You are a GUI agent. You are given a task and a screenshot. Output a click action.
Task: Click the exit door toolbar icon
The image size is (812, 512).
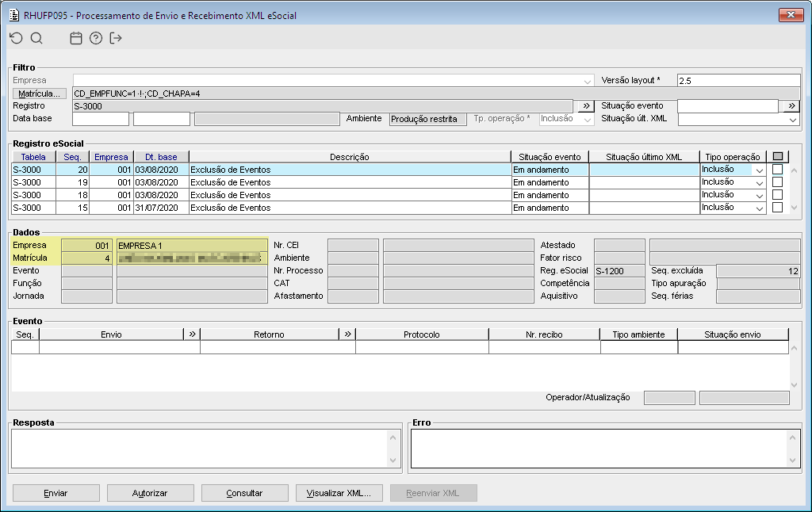[116, 38]
